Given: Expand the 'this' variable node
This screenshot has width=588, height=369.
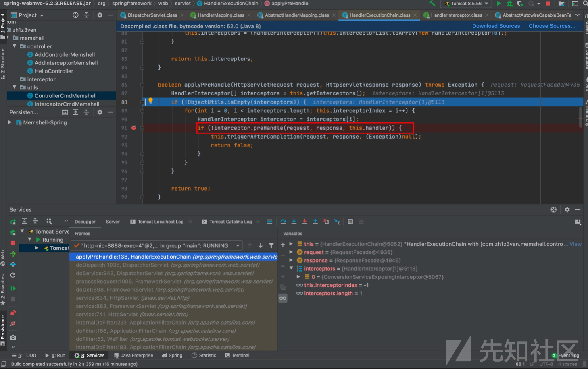Looking at the screenshot, I should (x=291, y=244).
